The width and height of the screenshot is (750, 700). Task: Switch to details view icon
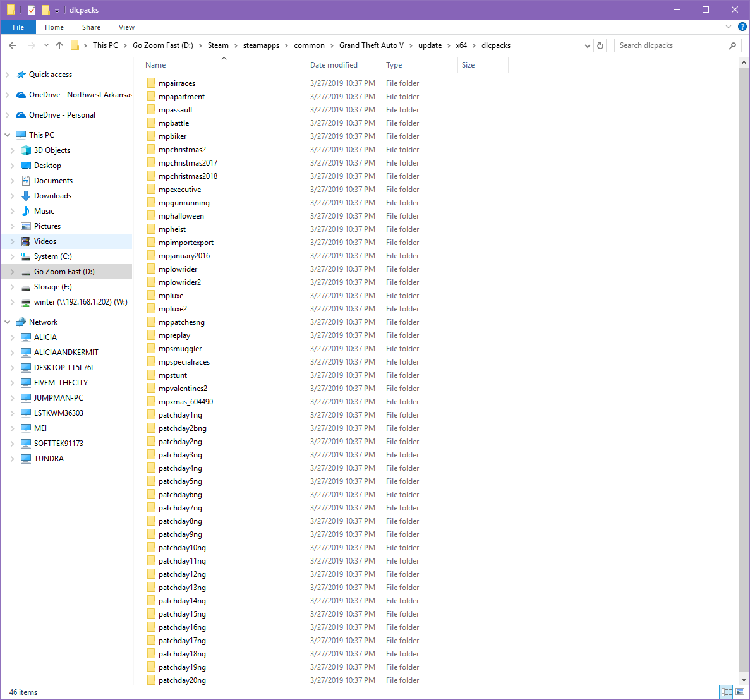(x=726, y=692)
